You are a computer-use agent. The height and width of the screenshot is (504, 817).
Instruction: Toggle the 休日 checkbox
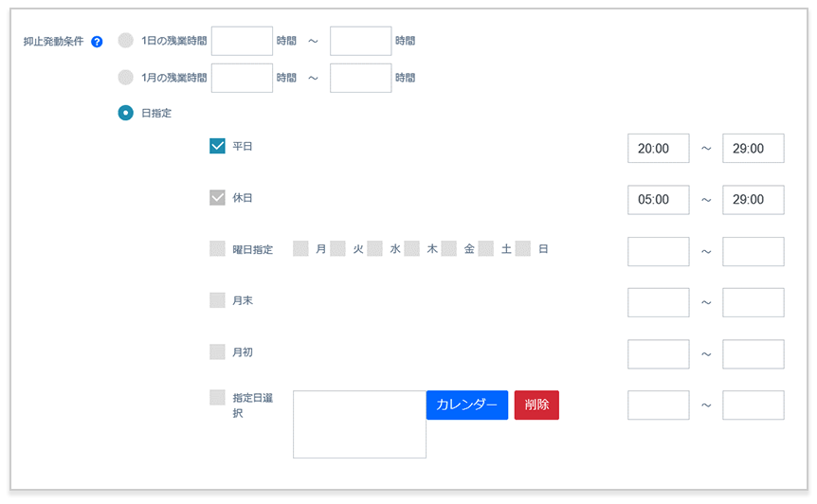point(217,198)
